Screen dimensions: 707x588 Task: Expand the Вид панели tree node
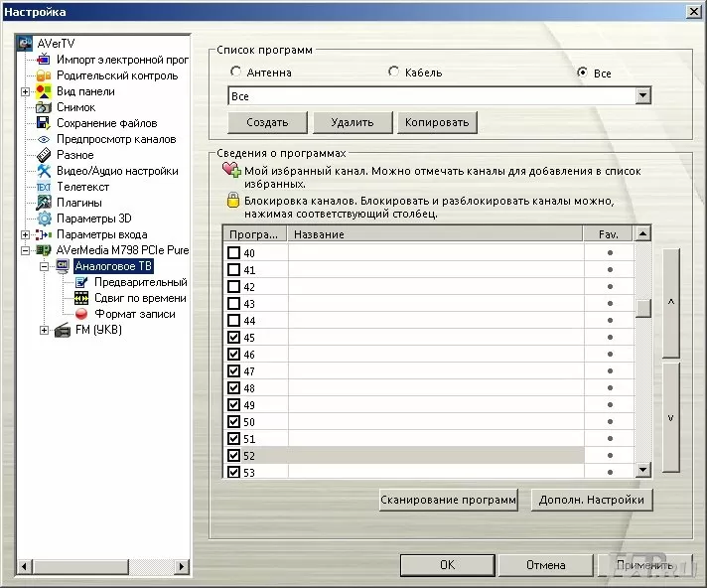pos(26,91)
